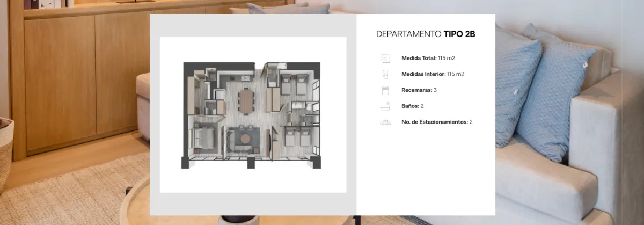Select the text Medida Total: 115 m2
This screenshot has width=644, height=225.
click(x=428, y=58)
